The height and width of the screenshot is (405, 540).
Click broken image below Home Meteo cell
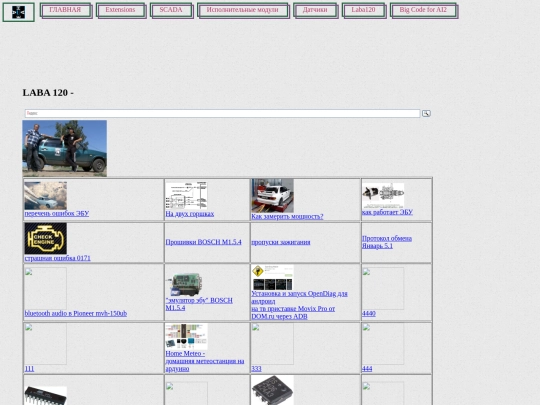(186, 393)
